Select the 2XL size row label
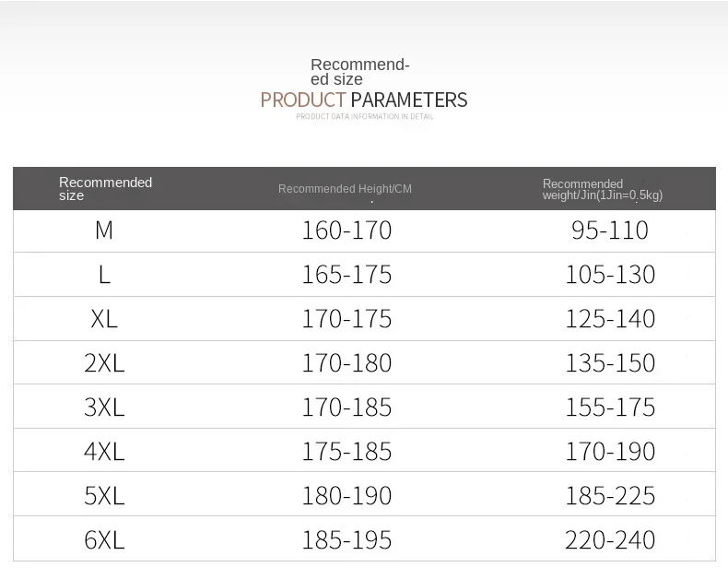 click(x=104, y=363)
